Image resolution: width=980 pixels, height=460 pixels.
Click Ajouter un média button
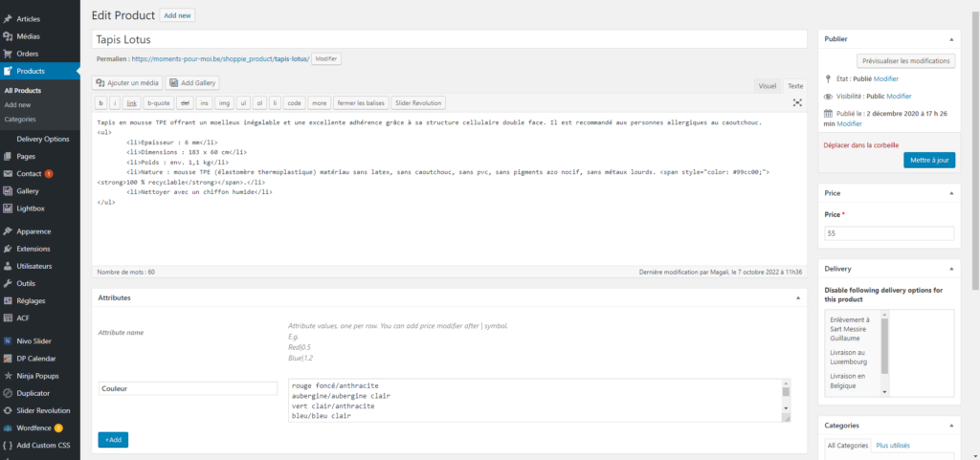[127, 83]
